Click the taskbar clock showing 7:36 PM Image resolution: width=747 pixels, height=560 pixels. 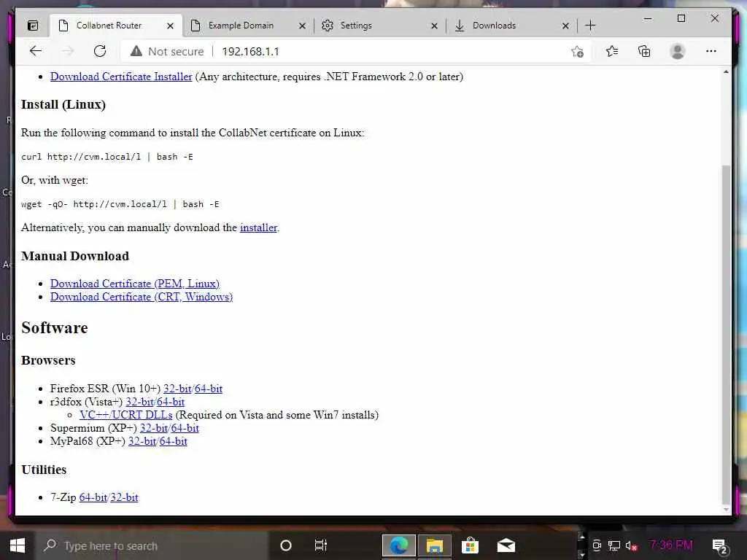(x=671, y=545)
